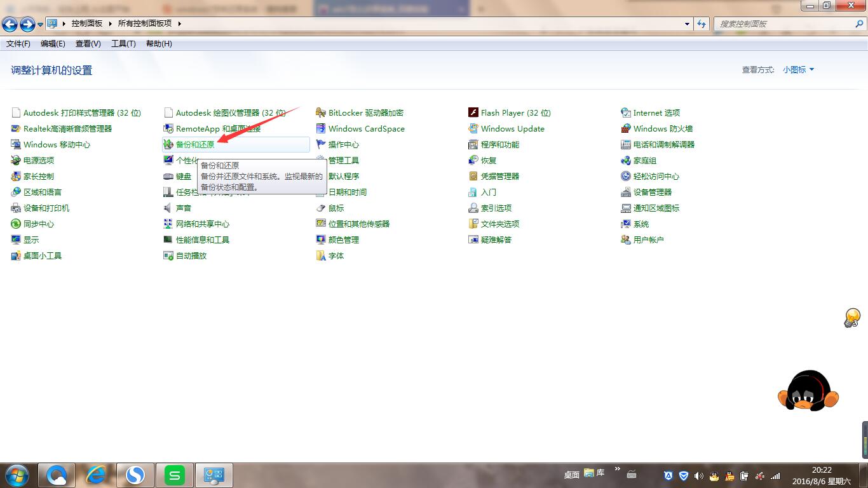Open the 键盘 link
Screen dimensions: 868x488
[x=184, y=176]
